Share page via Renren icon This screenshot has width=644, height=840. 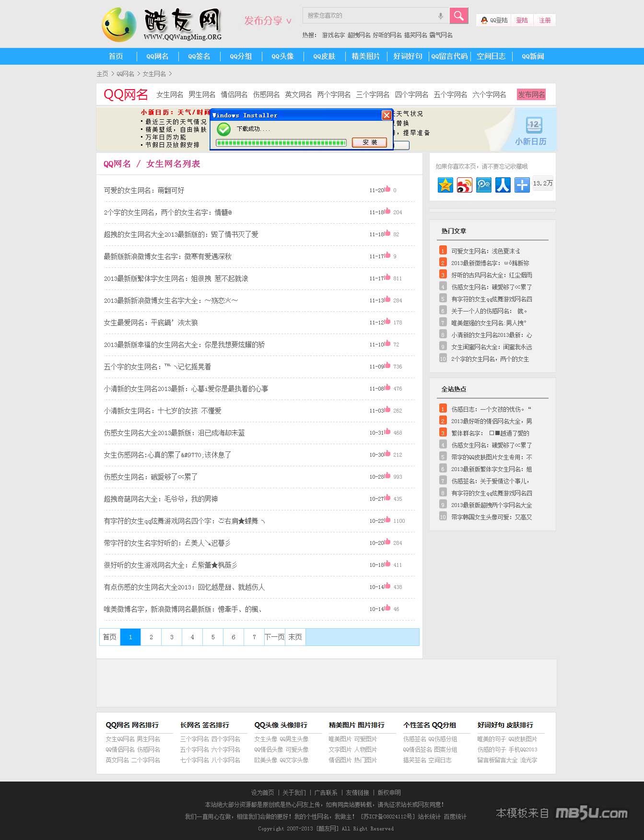pyautogui.click(x=503, y=185)
